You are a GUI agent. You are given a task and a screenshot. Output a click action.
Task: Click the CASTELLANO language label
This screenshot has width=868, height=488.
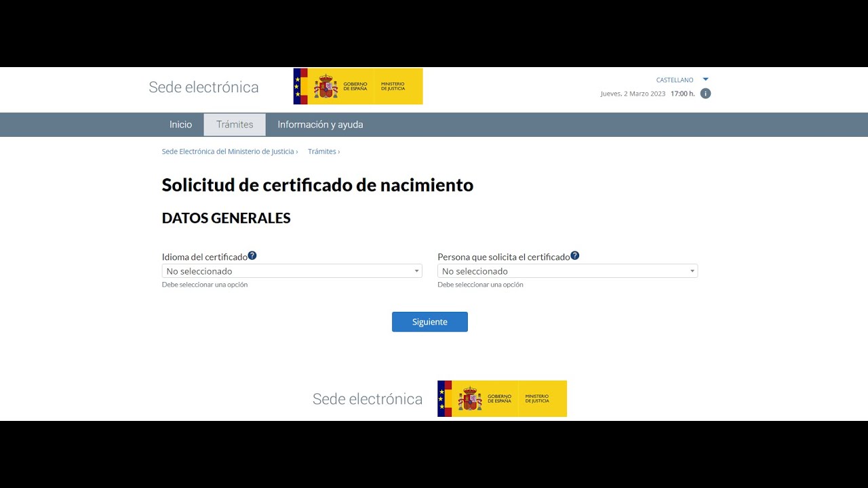click(x=675, y=80)
